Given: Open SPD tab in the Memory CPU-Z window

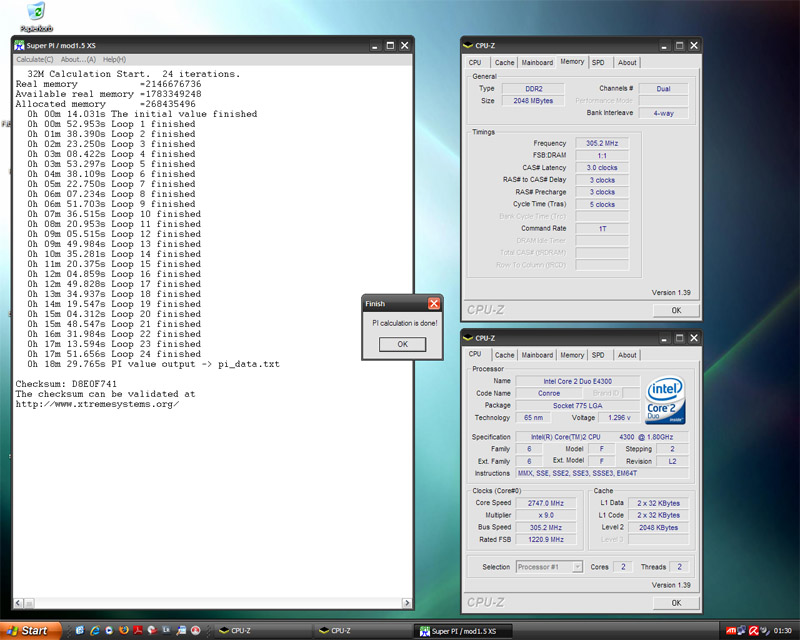Looking at the screenshot, I should [x=598, y=62].
